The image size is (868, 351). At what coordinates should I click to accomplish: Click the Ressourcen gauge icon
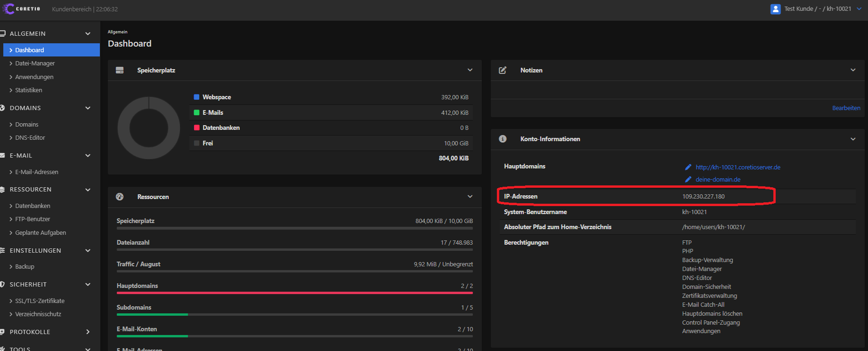point(120,197)
